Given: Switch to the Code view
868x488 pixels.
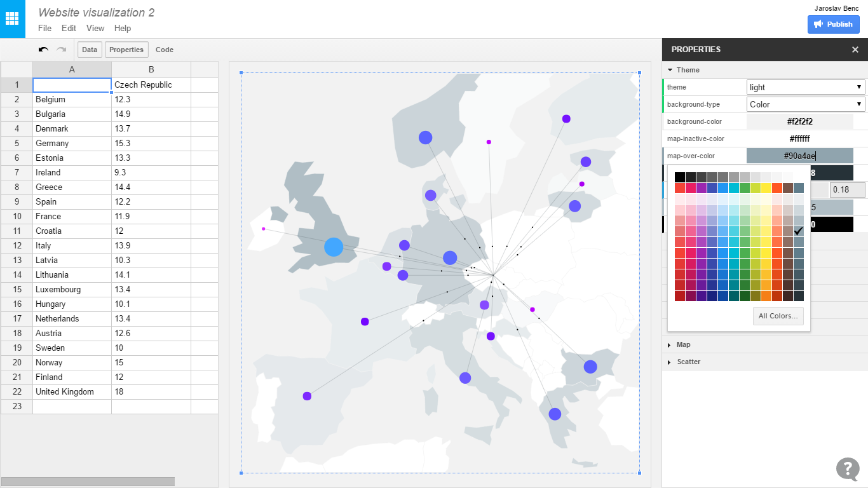Looking at the screenshot, I should coord(165,50).
